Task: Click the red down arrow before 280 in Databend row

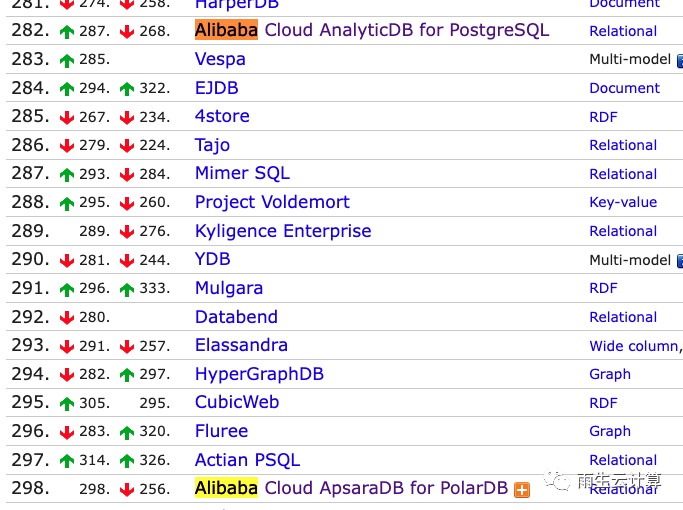Action: 67,318
